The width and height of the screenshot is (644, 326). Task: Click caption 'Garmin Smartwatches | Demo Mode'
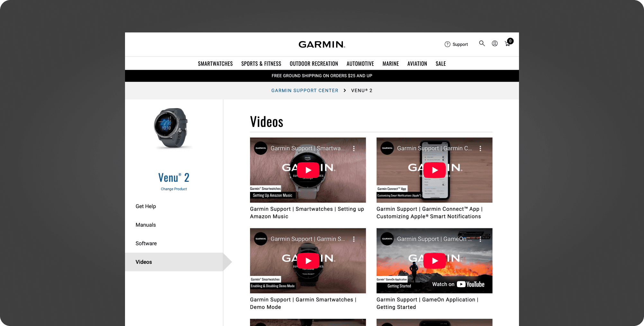tap(303, 303)
